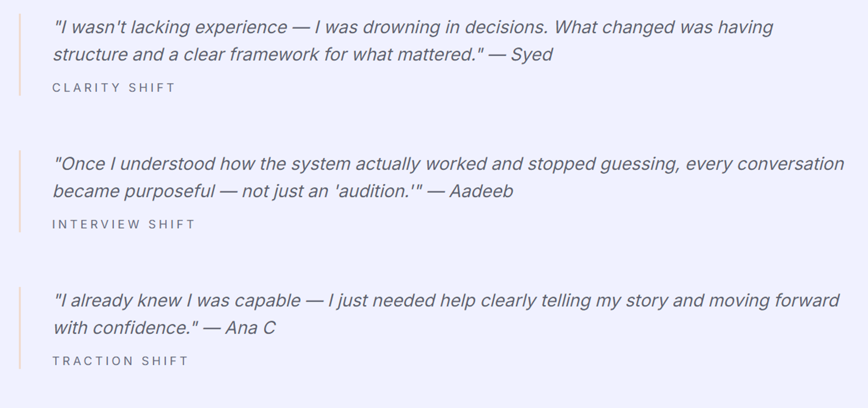
Task: Click the orange bar beside Aadeeb quote
Action: tap(20, 191)
